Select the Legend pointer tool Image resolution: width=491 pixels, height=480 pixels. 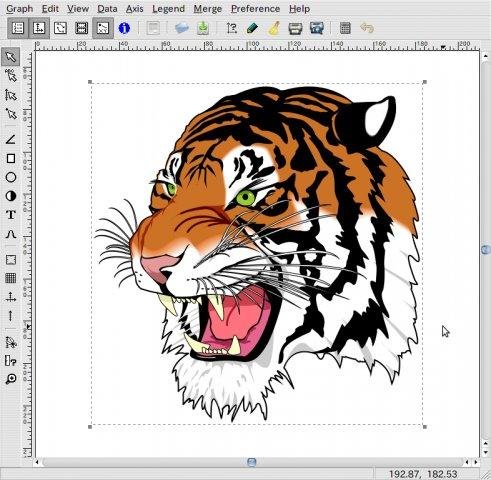(x=11, y=76)
